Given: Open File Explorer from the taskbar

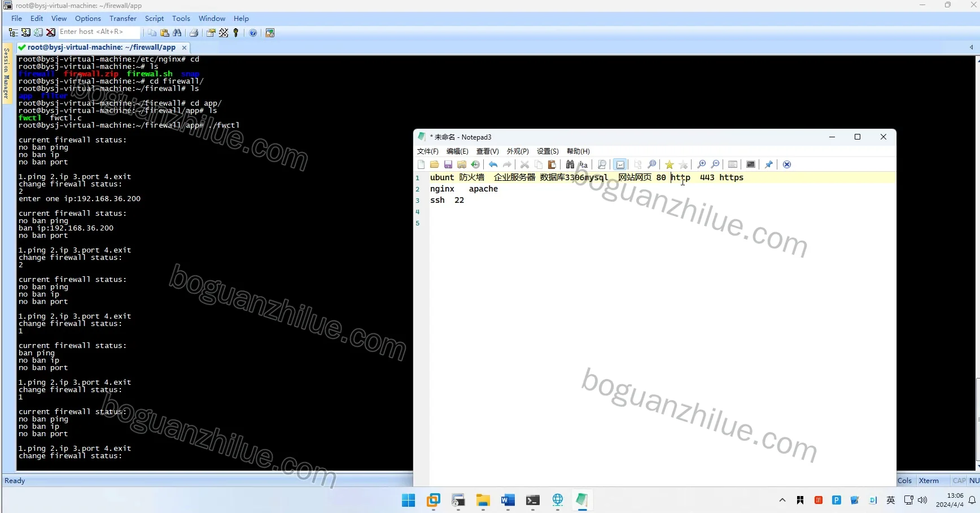Looking at the screenshot, I should click(483, 500).
